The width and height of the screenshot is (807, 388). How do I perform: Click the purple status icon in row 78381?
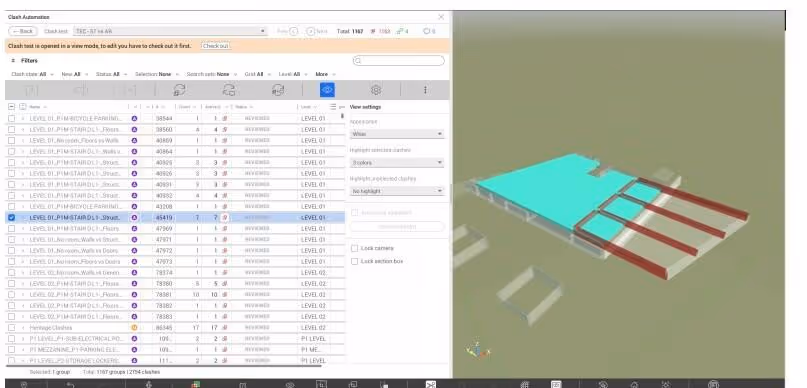(x=134, y=295)
